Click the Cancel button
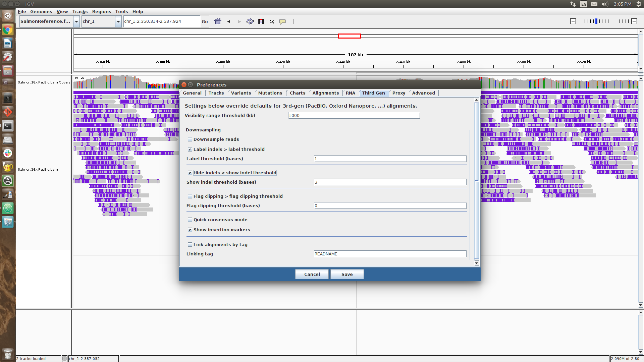This screenshot has width=644, height=362. coord(312,274)
